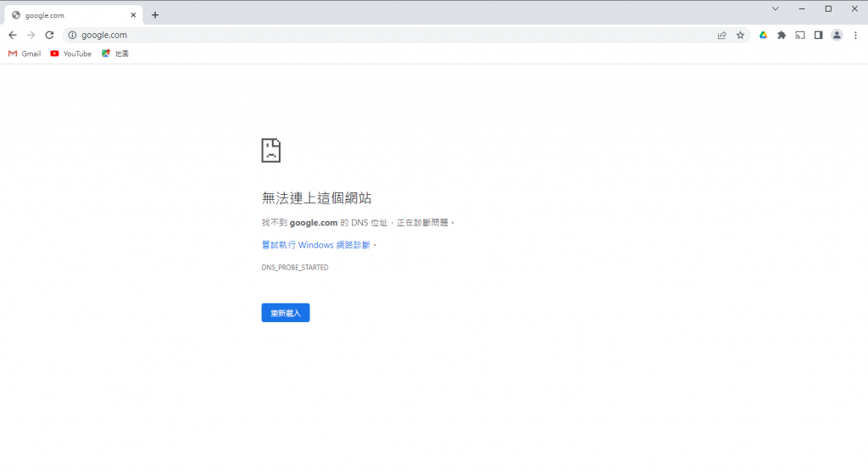Close the google.com tab
The width and height of the screenshot is (868, 472).
133,15
